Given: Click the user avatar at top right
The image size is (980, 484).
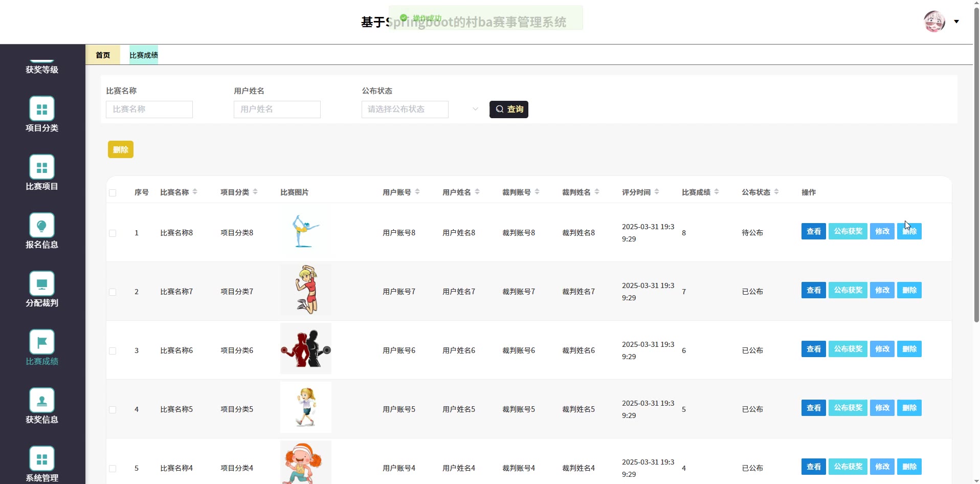Looking at the screenshot, I should pos(934,21).
